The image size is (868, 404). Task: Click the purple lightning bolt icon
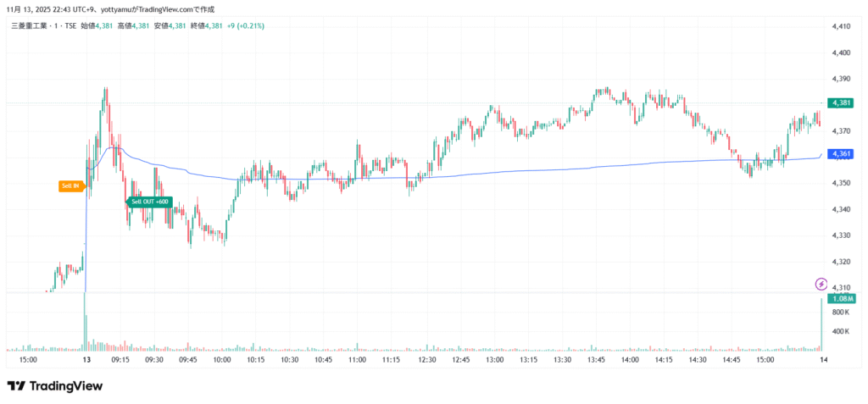[x=821, y=283]
